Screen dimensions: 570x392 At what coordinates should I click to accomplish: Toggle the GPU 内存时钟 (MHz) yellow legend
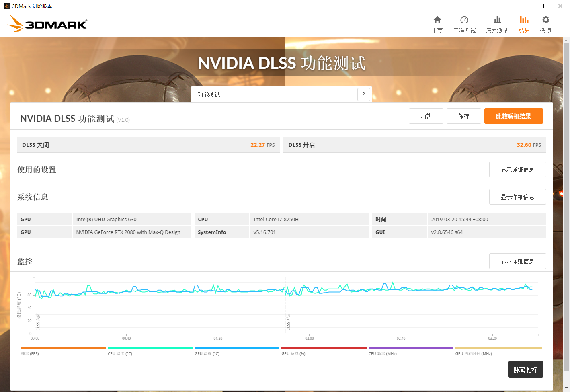coord(498,351)
